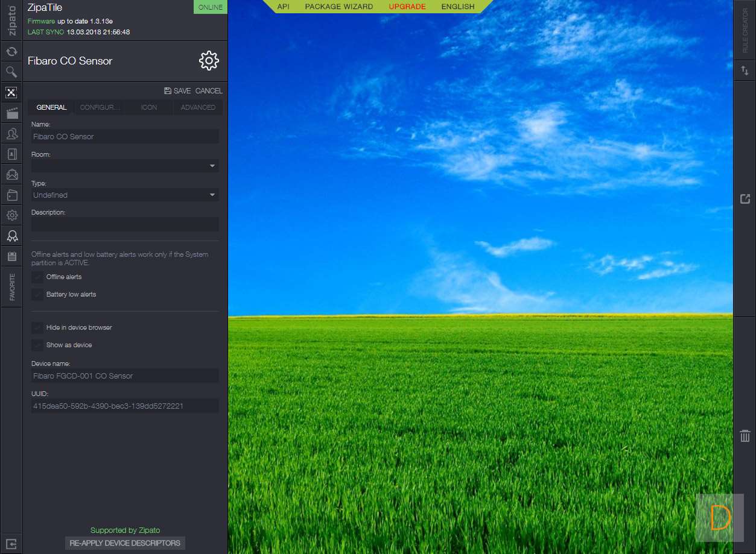Expand the Type dropdown showing Undefined
The image size is (756, 554).
[x=125, y=195]
